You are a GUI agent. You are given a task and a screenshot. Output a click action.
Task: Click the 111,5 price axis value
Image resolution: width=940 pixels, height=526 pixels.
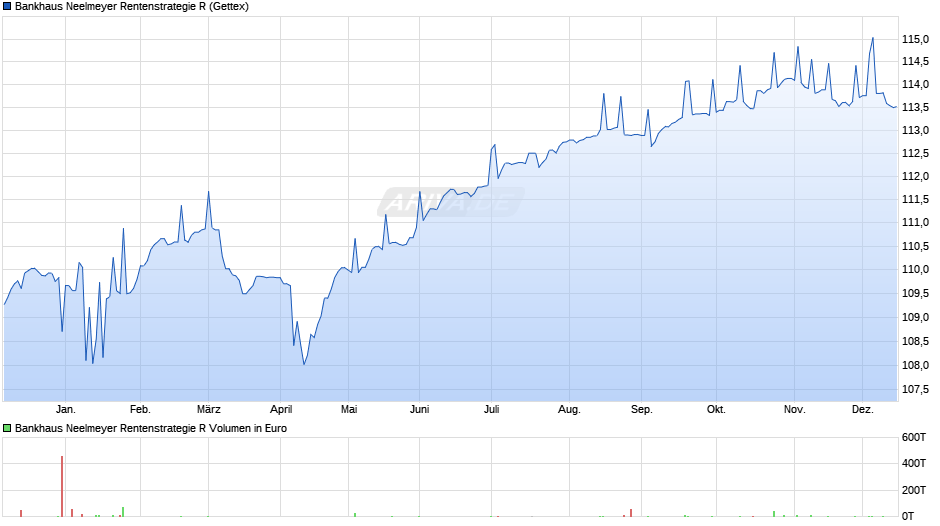point(915,200)
